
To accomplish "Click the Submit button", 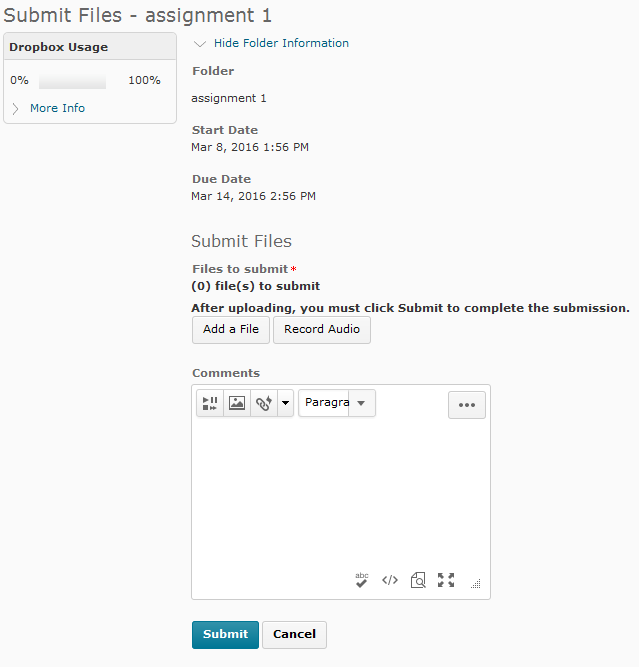I will pyautogui.click(x=225, y=635).
